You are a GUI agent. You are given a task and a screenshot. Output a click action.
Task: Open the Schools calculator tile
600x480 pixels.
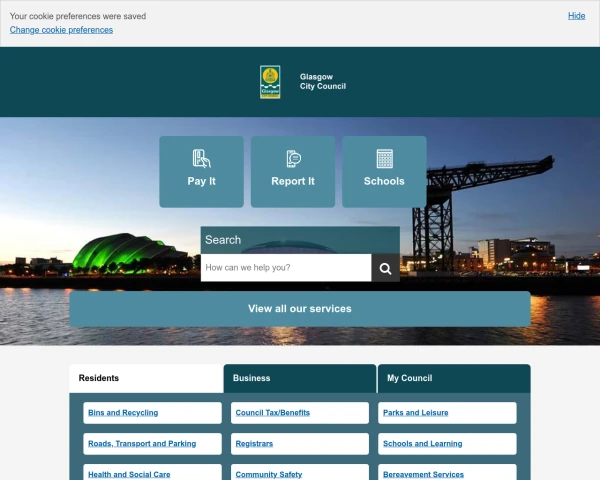click(384, 171)
